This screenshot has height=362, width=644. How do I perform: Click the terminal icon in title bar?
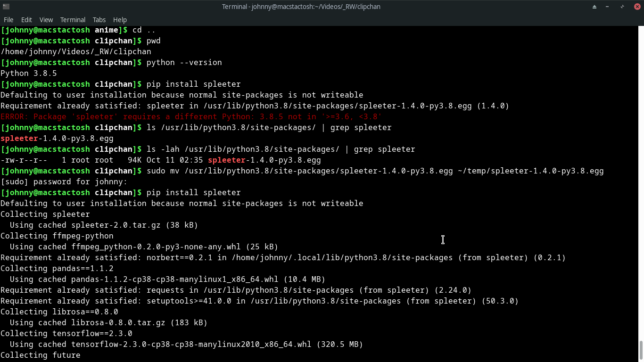point(6,7)
